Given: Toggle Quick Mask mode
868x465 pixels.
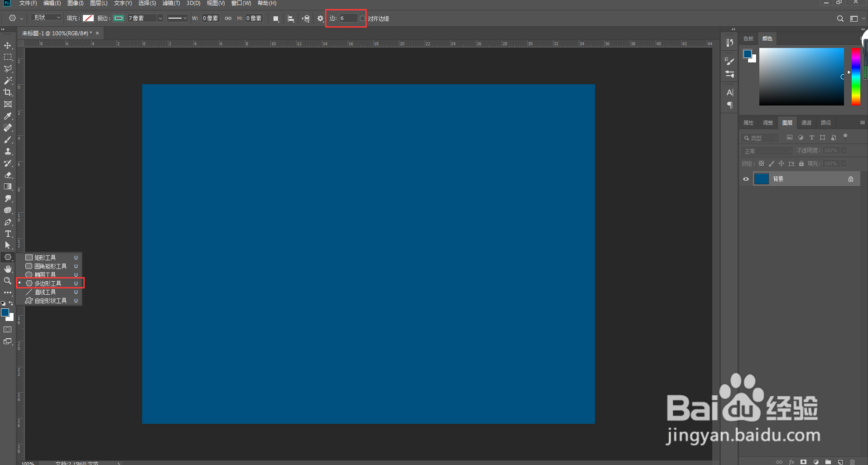Looking at the screenshot, I should [8, 330].
